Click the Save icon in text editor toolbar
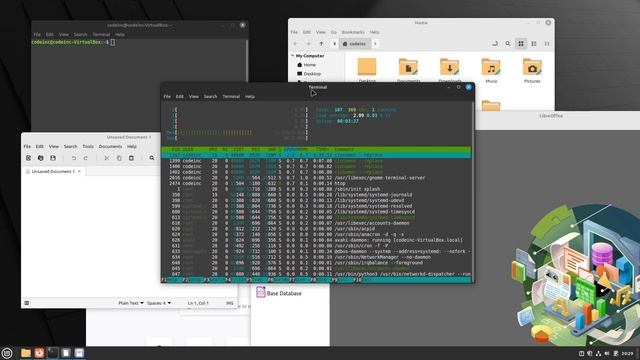640x360 pixels. [53, 158]
